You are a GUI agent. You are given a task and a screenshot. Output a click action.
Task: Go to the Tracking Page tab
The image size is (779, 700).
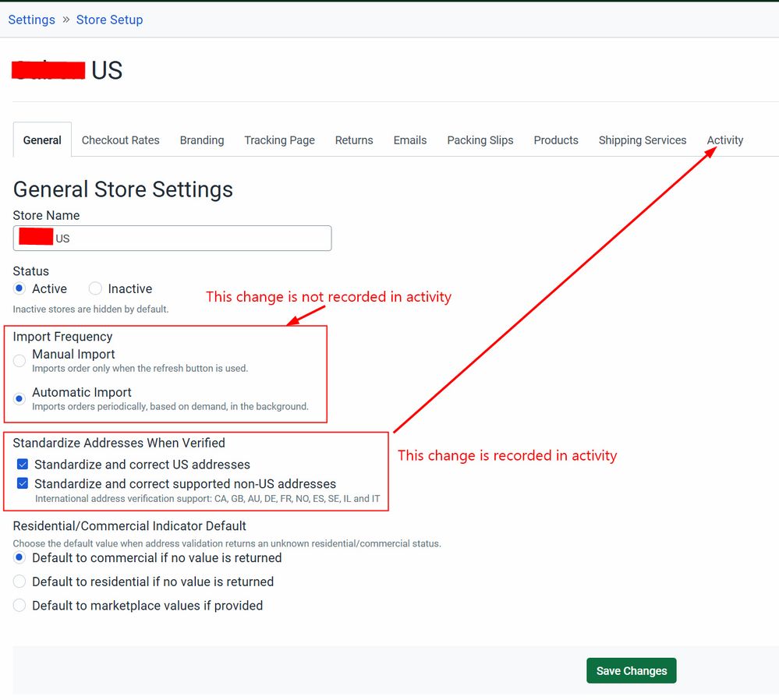click(x=279, y=140)
